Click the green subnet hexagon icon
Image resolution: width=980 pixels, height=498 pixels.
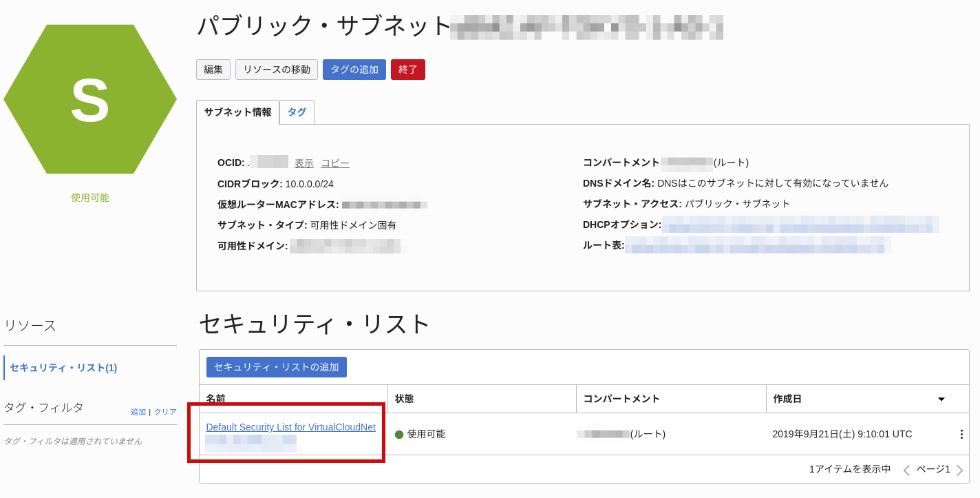click(x=90, y=98)
